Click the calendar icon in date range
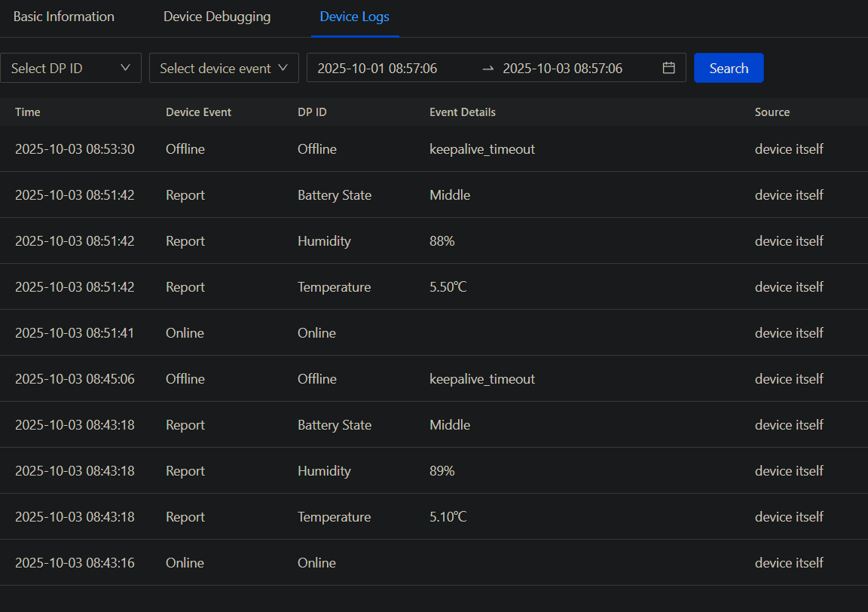This screenshot has width=868, height=612. click(x=668, y=68)
